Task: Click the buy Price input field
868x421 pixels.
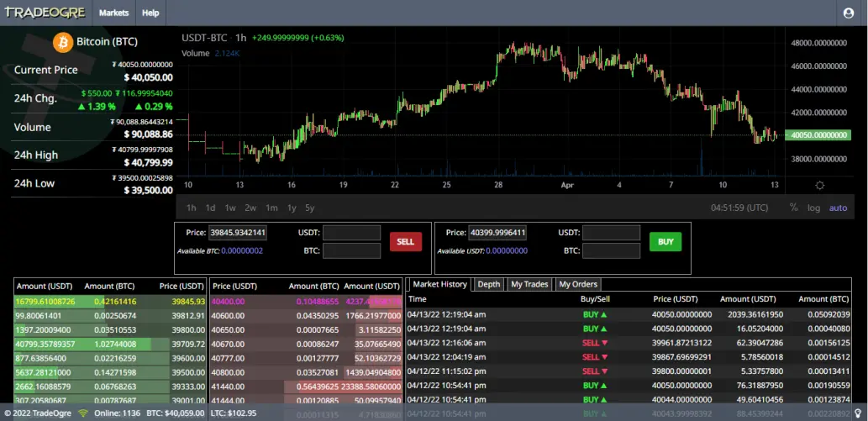Action: click(497, 233)
